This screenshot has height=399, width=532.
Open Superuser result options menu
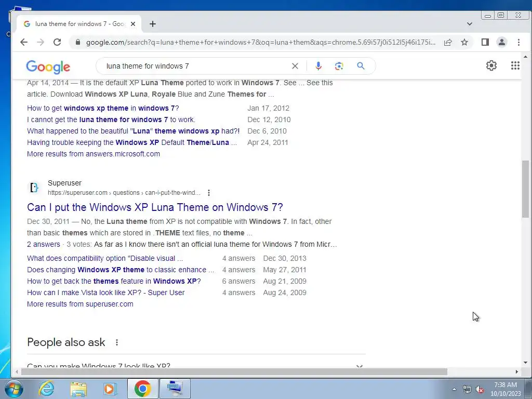coord(209,193)
